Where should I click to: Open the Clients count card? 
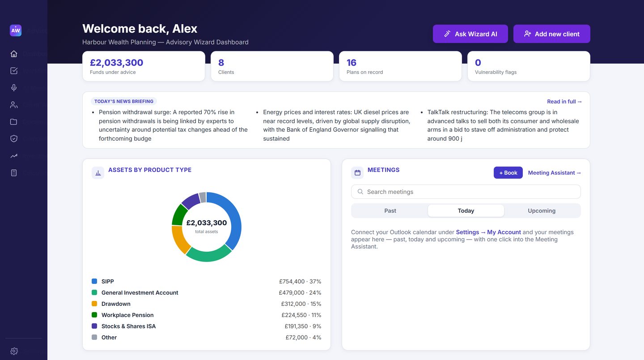point(272,66)
